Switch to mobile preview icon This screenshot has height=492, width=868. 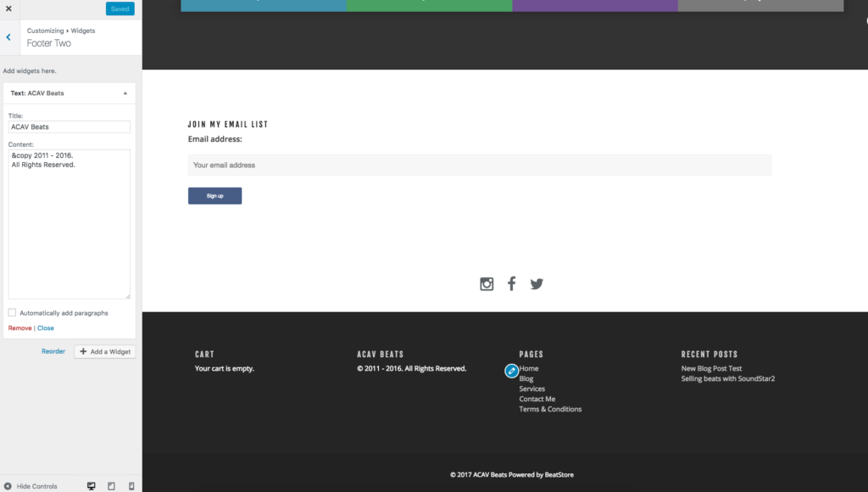pos(131,486)
